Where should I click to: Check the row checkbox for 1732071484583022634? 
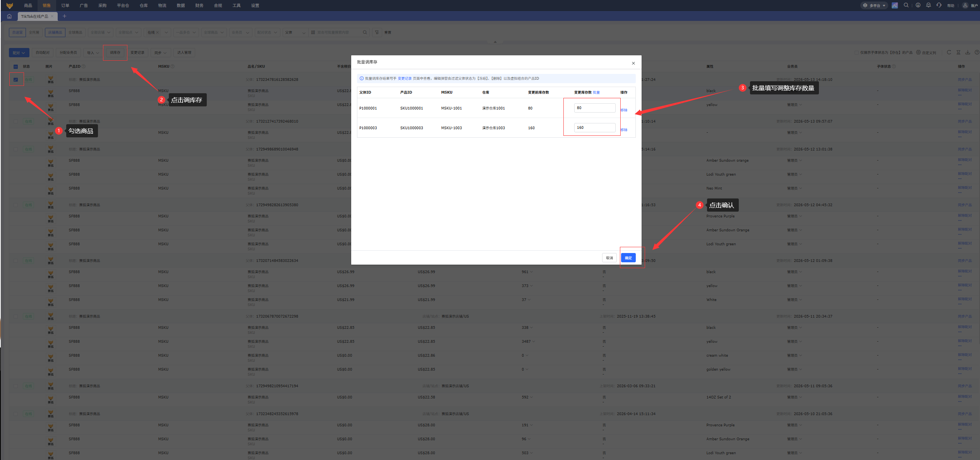16,261
